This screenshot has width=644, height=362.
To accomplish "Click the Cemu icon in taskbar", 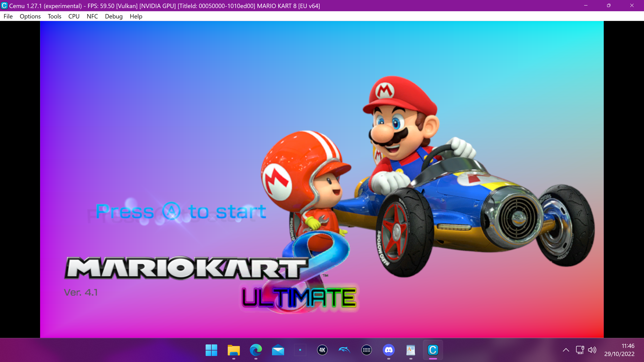I will coord(433,350).
